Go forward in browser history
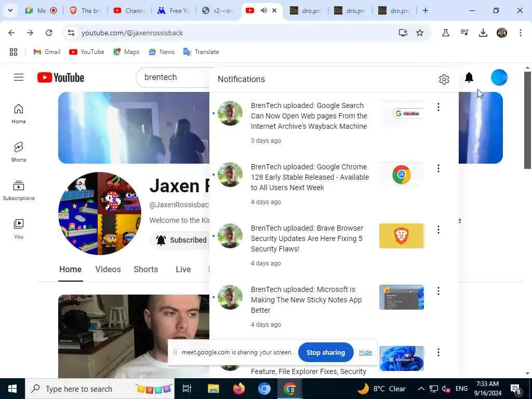Image resolution: width=532 pixels, height=399 pixels. click(x=30, y=33)
